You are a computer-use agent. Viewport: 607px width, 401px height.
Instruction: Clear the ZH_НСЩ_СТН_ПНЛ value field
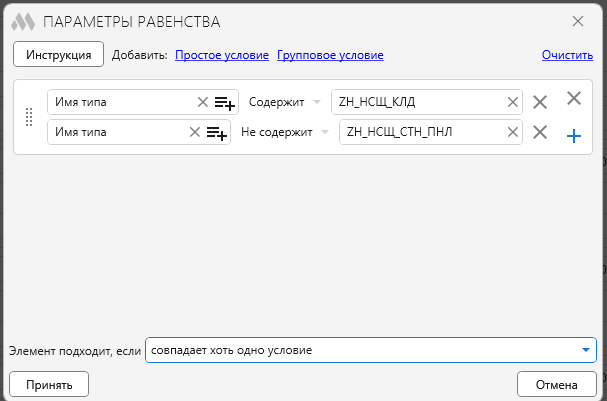click(513, 132)
